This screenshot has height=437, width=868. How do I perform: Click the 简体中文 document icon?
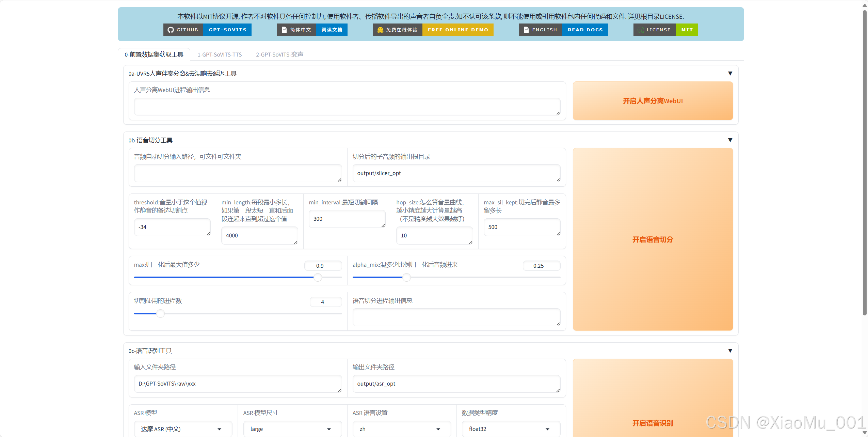[285, 30]
